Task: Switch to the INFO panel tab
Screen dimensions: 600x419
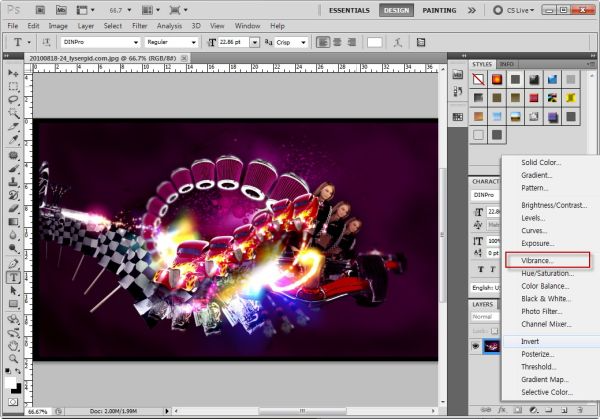Action: 507,64
